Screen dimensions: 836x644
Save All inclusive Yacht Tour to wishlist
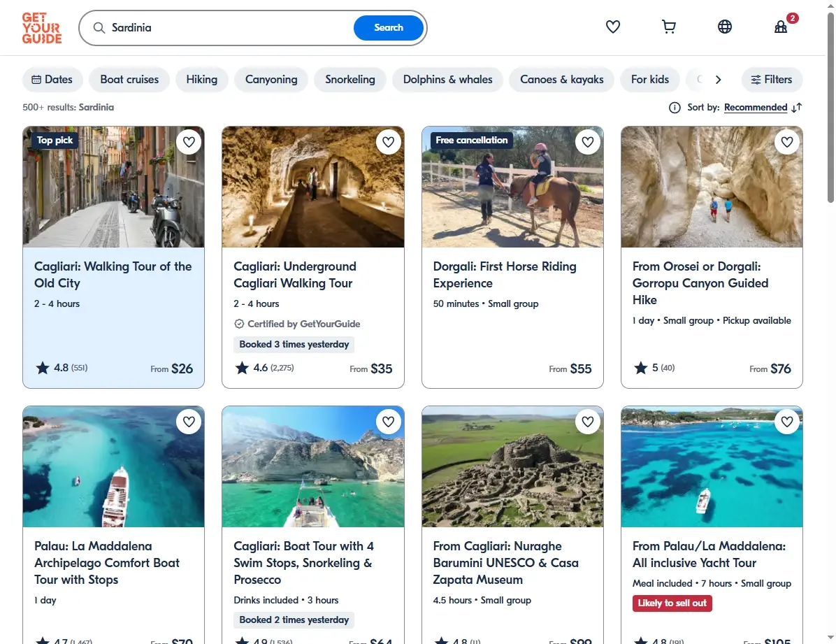click(x=787, y=422)
